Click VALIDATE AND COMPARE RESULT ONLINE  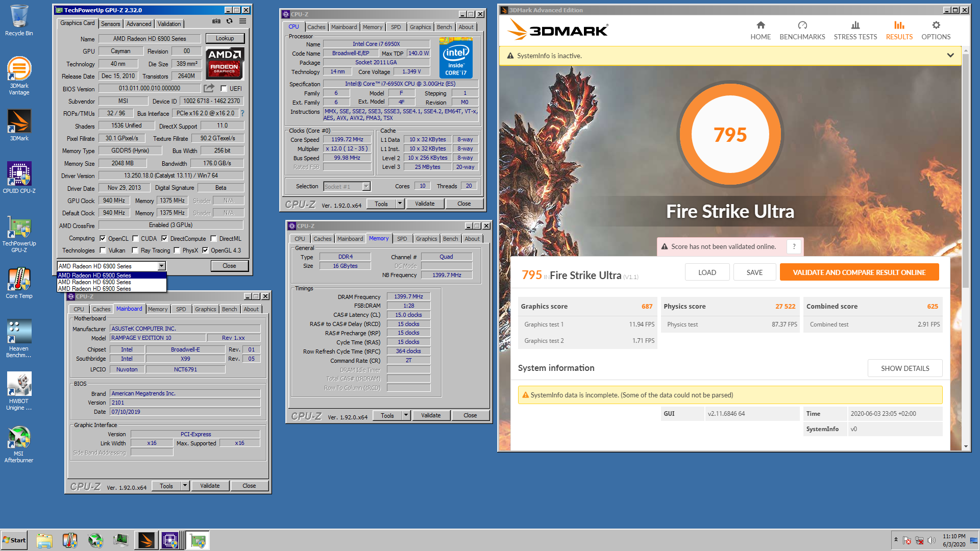[x=859, y=272]
